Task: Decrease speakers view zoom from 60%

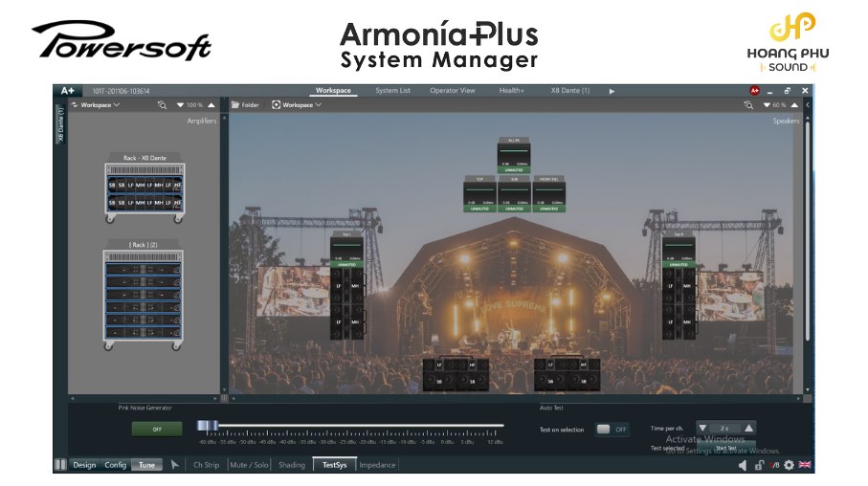Action: [x=767, y=104]
